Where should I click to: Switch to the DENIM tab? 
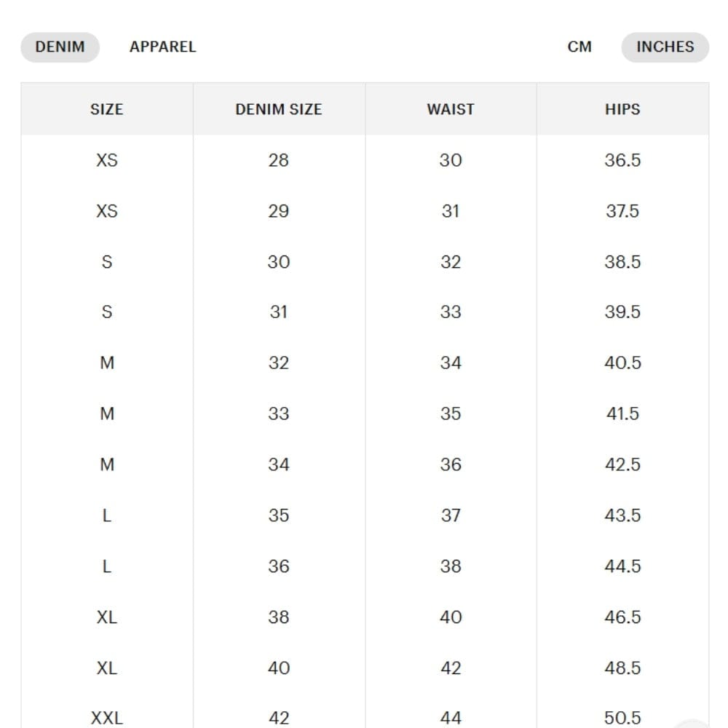click(x=60, y=47)
